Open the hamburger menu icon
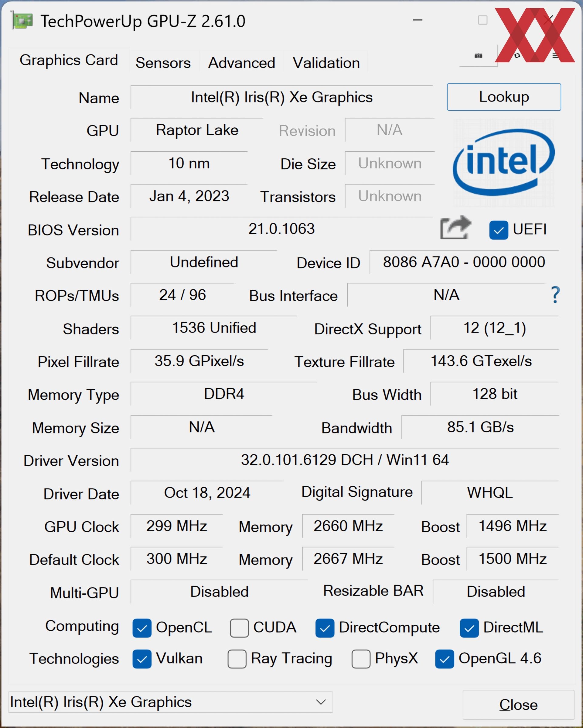Image resolution: width=583 pixels, height=728 pixels. click(x=555, y=56)
